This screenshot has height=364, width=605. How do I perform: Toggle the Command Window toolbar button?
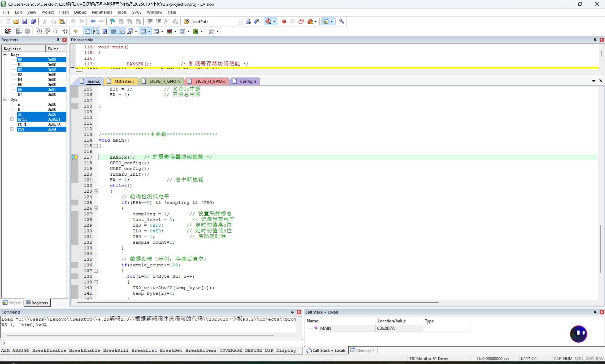(87, 31)
